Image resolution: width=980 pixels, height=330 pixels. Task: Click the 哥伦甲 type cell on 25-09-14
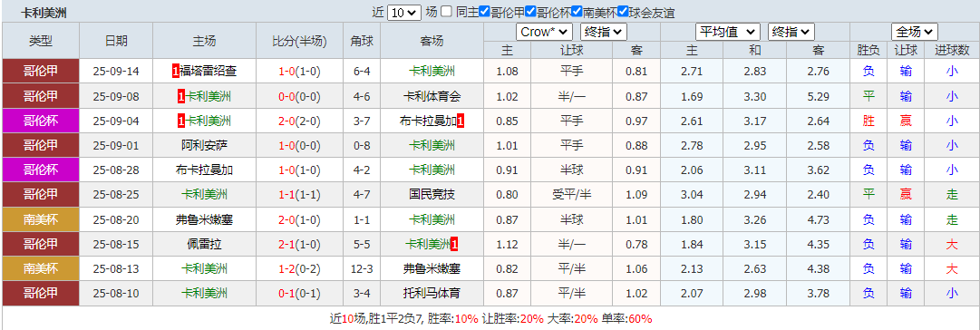pyautogui.click(x=41, y=72)
